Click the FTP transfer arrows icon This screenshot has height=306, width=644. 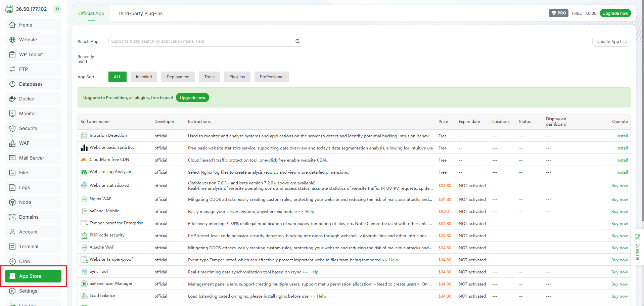(x=12, y=69)
